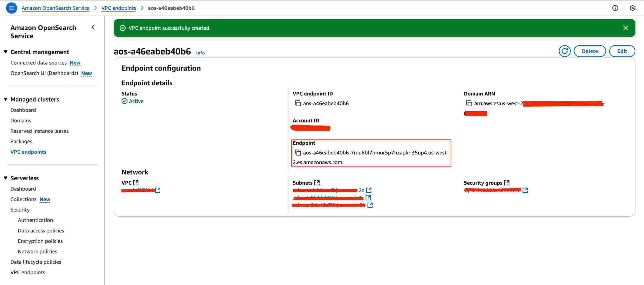
Task: Open Network policies
Action: point(38,251)
